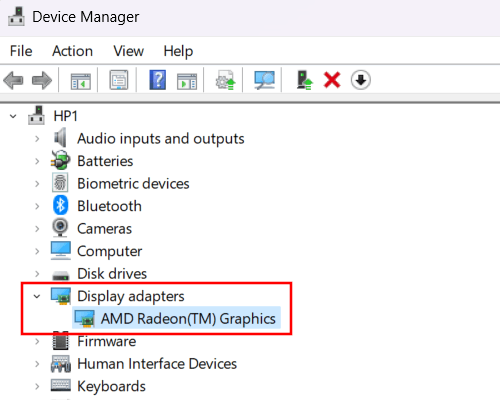
Task: Expand the Firmware chevron
Action: (x=37, y=341)
